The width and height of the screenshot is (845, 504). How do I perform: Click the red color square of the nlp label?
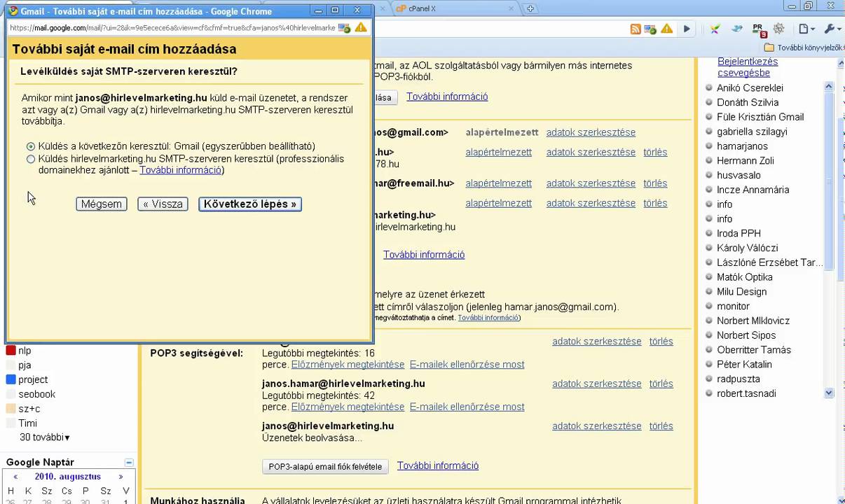click(x=11, y=351)
